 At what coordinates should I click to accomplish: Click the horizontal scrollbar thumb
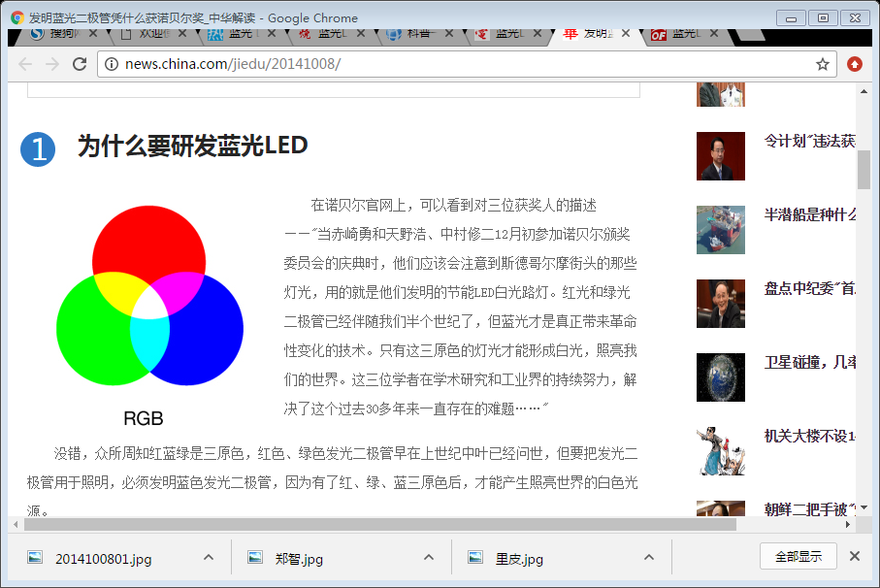click(378, 524)
